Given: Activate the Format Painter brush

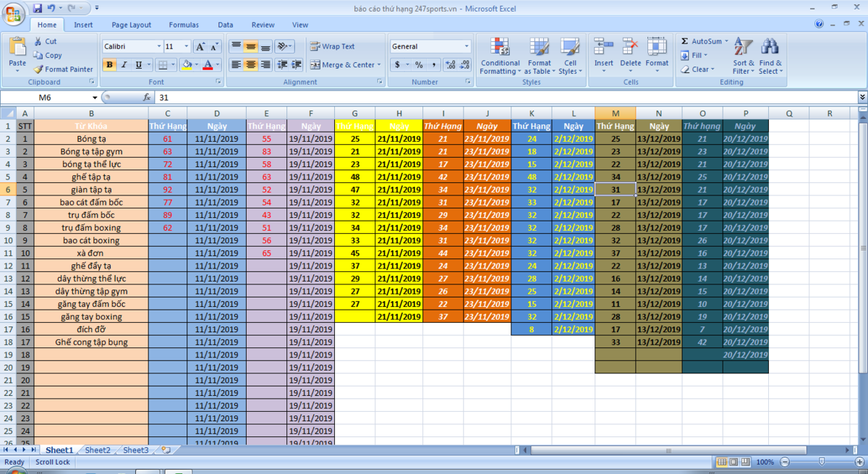Looking at the screenshot, I should (x=38, y=69).
